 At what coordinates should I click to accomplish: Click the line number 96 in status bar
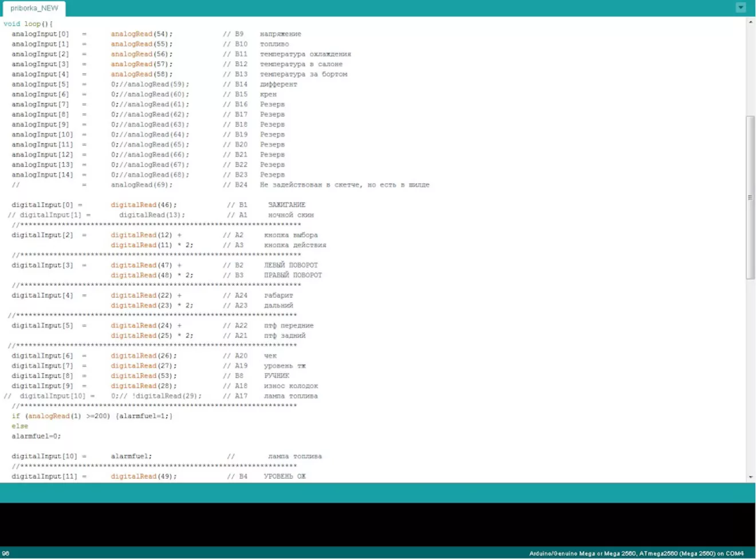[6, 553]
